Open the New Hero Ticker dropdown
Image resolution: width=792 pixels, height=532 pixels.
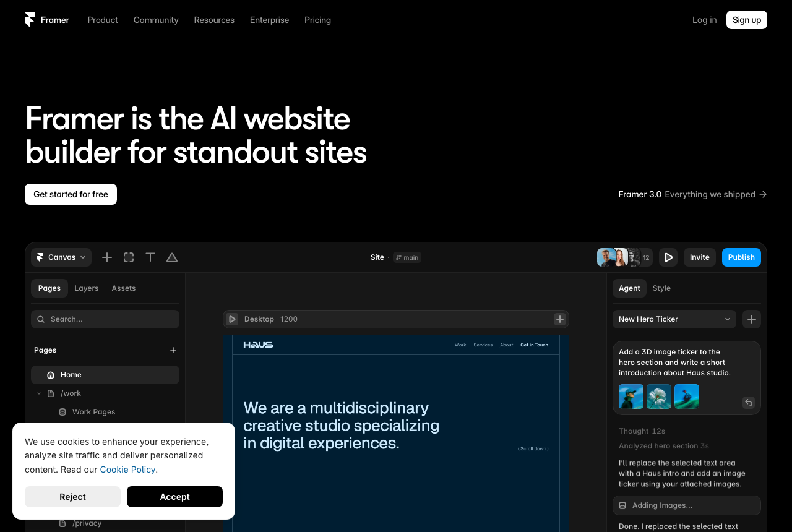pos(674,319)
